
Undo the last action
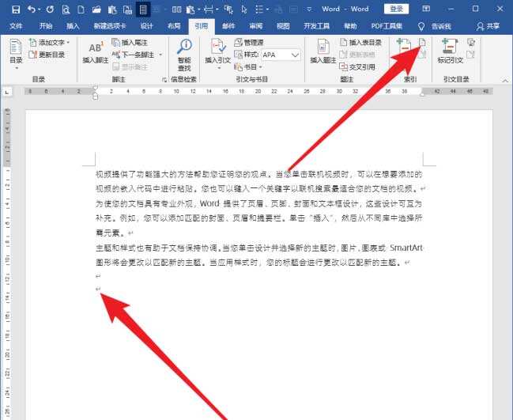pos(31,9)
